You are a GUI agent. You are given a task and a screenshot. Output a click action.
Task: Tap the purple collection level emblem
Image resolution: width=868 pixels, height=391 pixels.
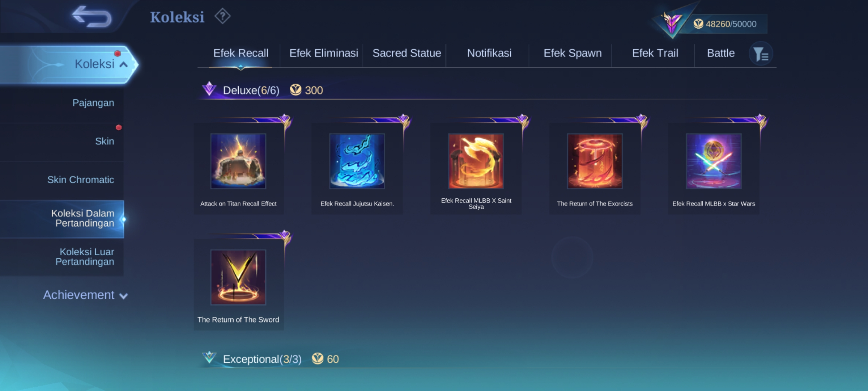pyautogui.click(x=672, y=23)
